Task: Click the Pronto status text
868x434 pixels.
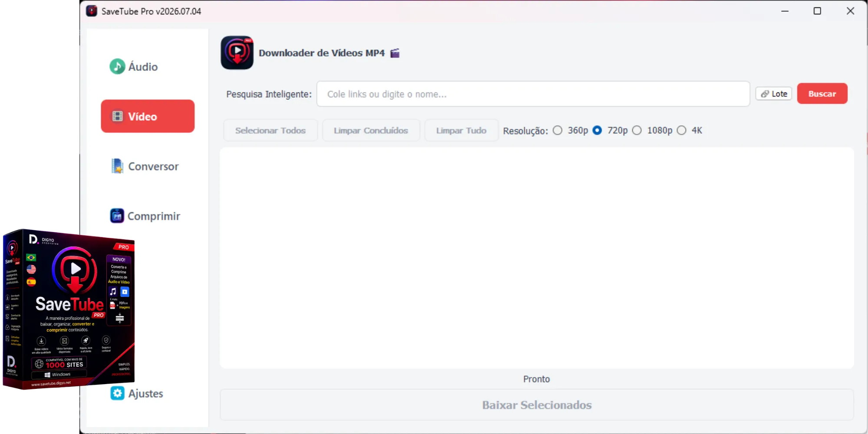Action: pos(536,379)
